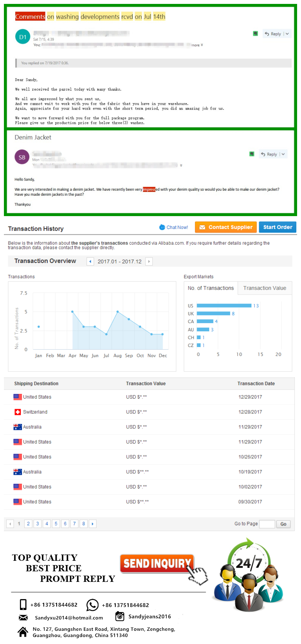Click the Reply button in the D1 email
This screenshot has width=301, height=644.
pyautogui.click(x=273, y=34)
